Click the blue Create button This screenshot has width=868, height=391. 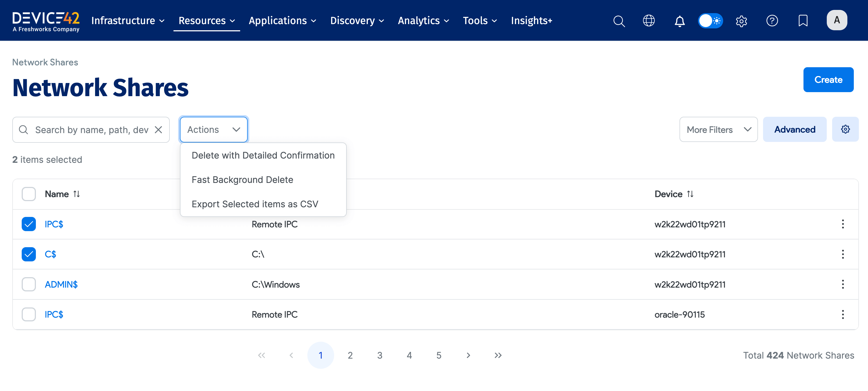click(828, 80)
